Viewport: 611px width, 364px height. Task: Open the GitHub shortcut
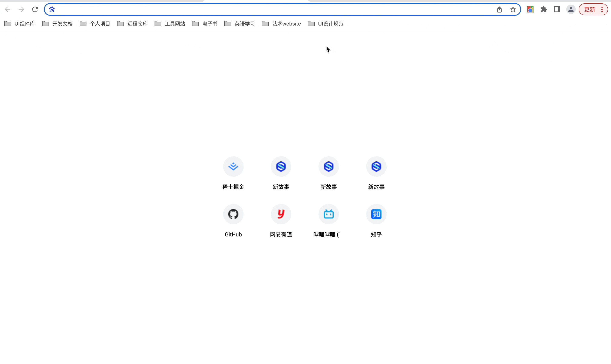(x=233, y=214)
